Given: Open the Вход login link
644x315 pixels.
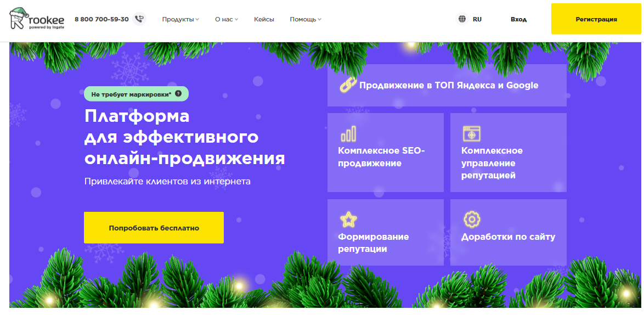Looking at the screenshot, I should [x=518, y=19].
